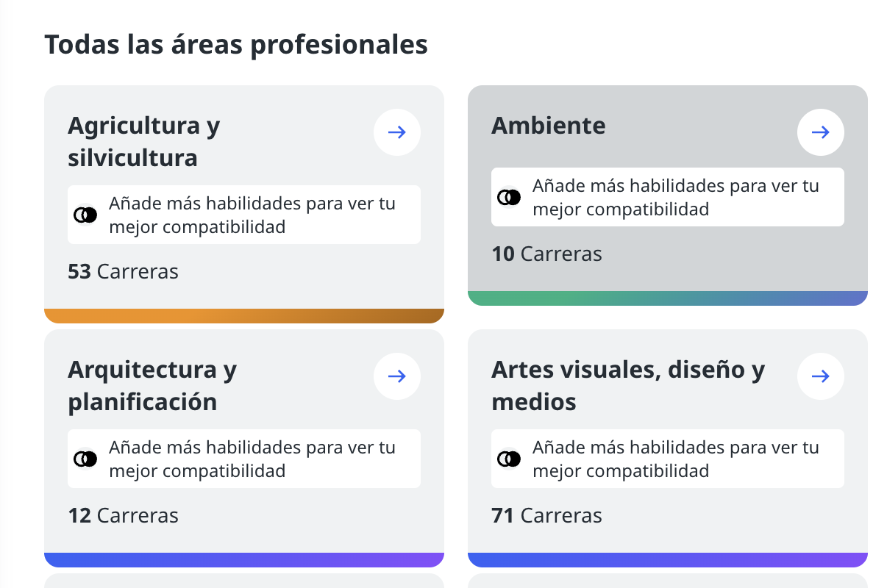The height and width of the screenshot is (588, 887).
Task: Click the arrow icon on Agricultura y silvicultura
Action: 397,132
